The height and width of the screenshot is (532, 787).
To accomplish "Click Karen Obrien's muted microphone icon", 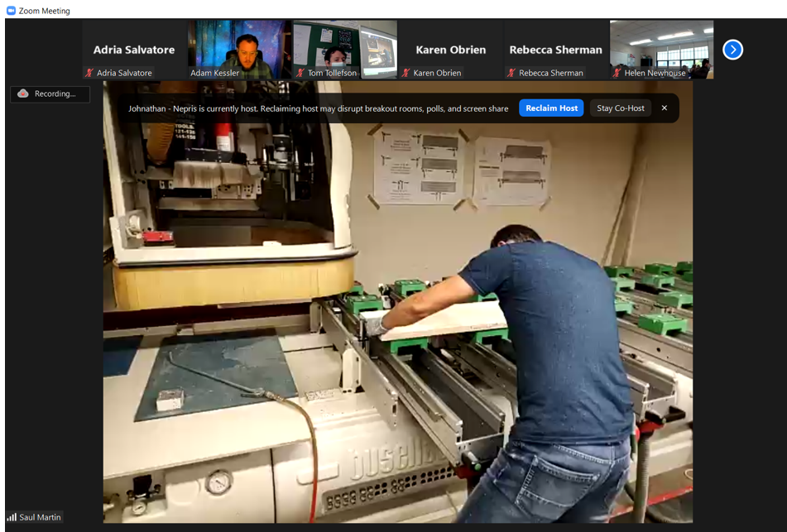I will (x=405, y=73).
